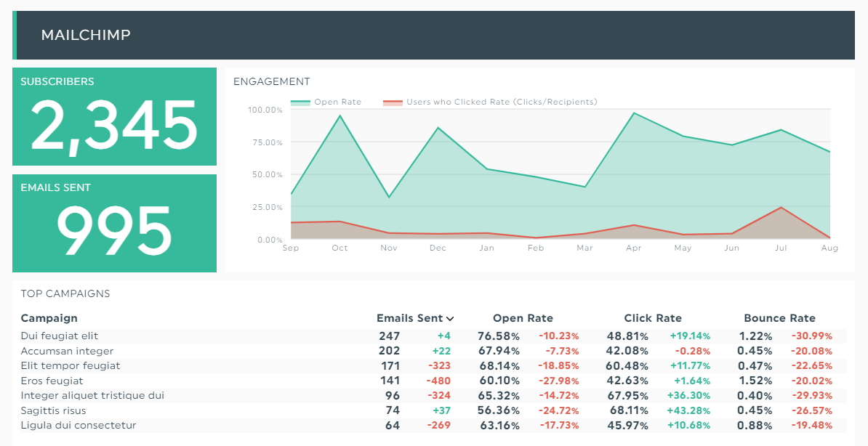
Task: Open the Dui feugiat elit campaign
Action: click(60, 336)
